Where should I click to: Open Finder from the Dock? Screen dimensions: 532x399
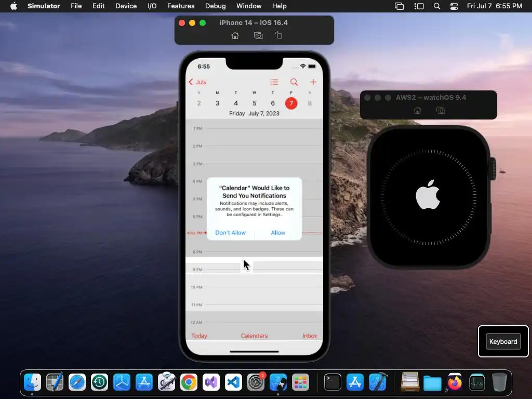(x=33, y=382)
